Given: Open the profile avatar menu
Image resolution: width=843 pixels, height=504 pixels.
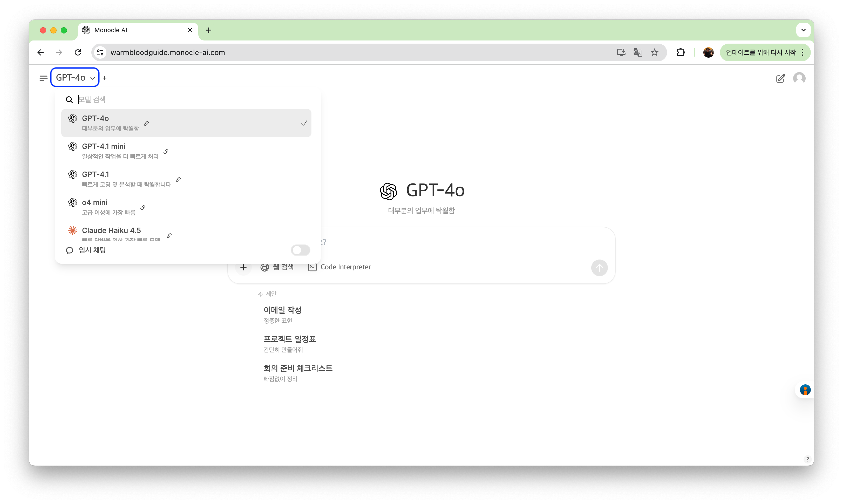Looking at the screenshot, I should (799, 78).
